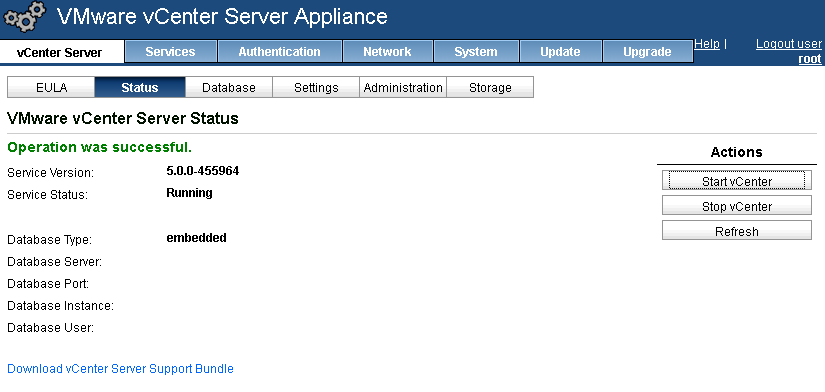Image resolution: width=825 pixels, height=392 pixels.
Task: Click the Start vCenter button
Action: point(737,181)
